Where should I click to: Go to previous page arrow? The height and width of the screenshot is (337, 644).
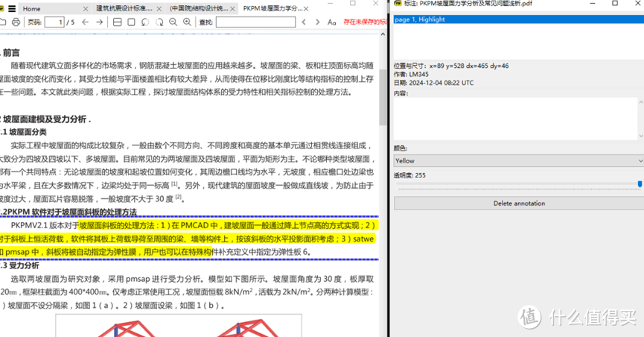coord(85,22)
